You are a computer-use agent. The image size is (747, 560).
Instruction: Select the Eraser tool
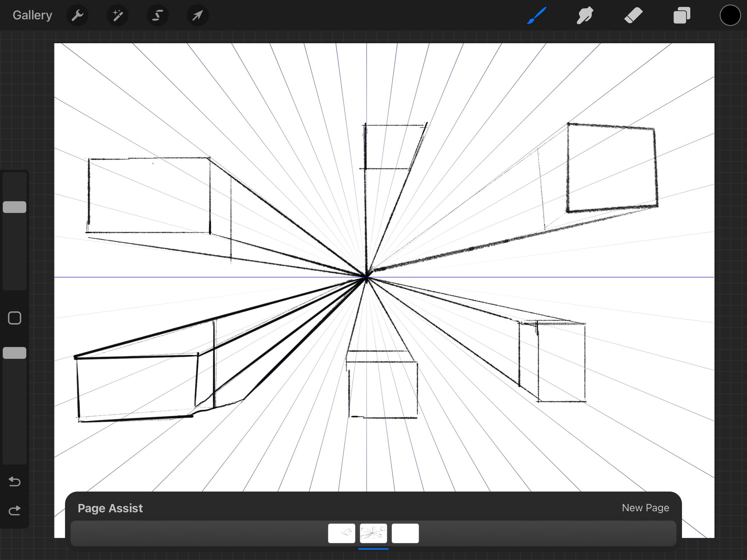pyautogui.click(x=633, y=15)
